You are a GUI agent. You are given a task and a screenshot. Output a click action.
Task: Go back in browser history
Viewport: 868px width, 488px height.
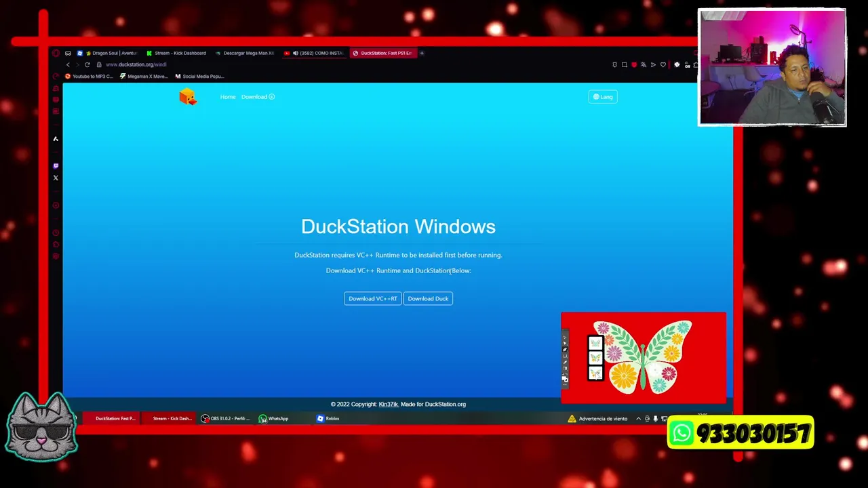coord(68,64)
